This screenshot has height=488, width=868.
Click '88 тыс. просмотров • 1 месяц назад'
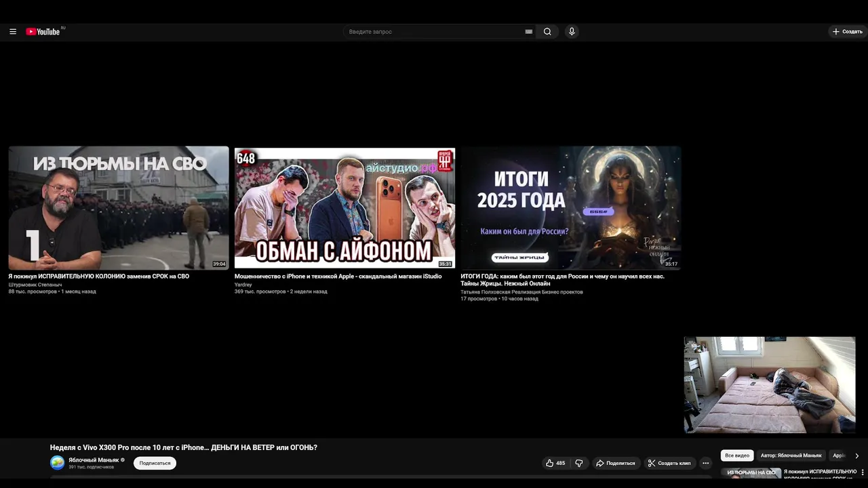coord(52,291)
